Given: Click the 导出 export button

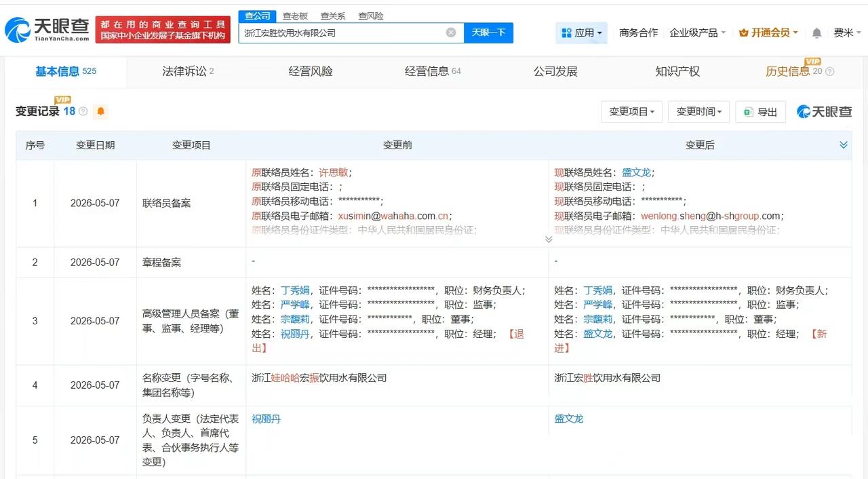Looking at the screenshot, I should [x=760, y=112].
